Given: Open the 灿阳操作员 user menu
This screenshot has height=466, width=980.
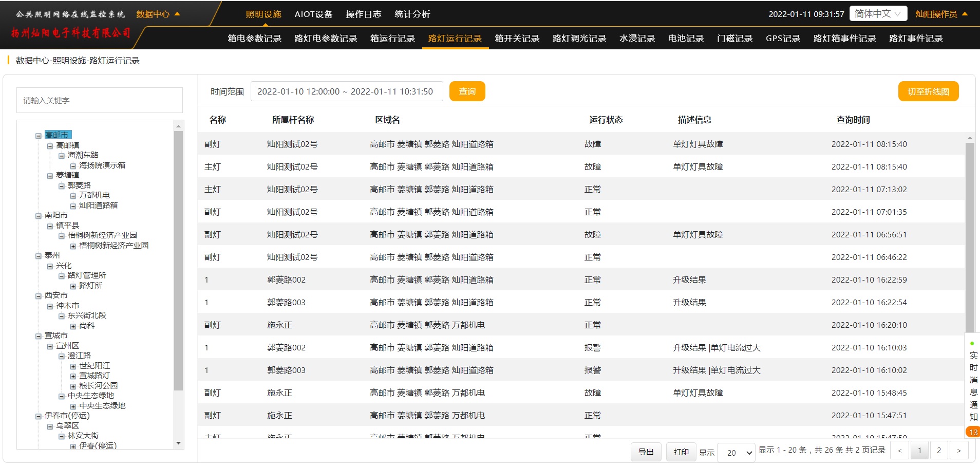Looking at the screenshot, I should tap(941, 14).
